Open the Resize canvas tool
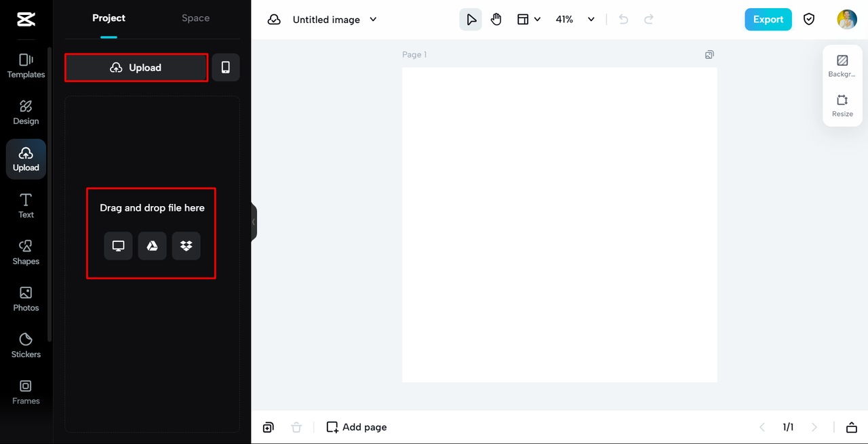868x444 pixels. [842, 105]
